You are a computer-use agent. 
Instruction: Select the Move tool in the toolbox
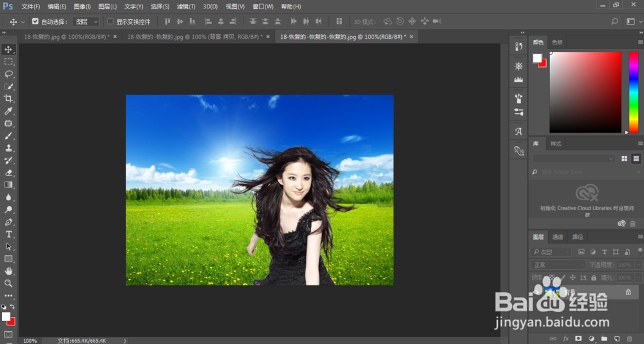(8, 50)
